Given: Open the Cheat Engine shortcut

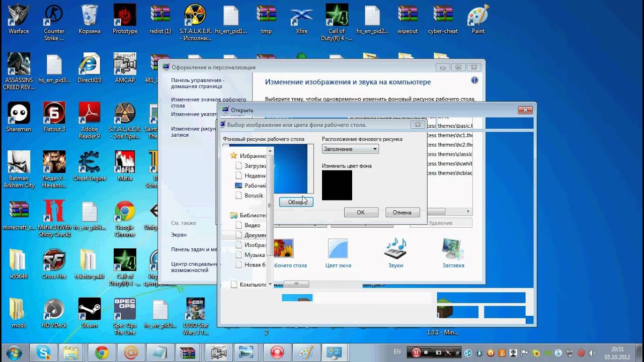Looking at the screenshot, I should 90,166.
